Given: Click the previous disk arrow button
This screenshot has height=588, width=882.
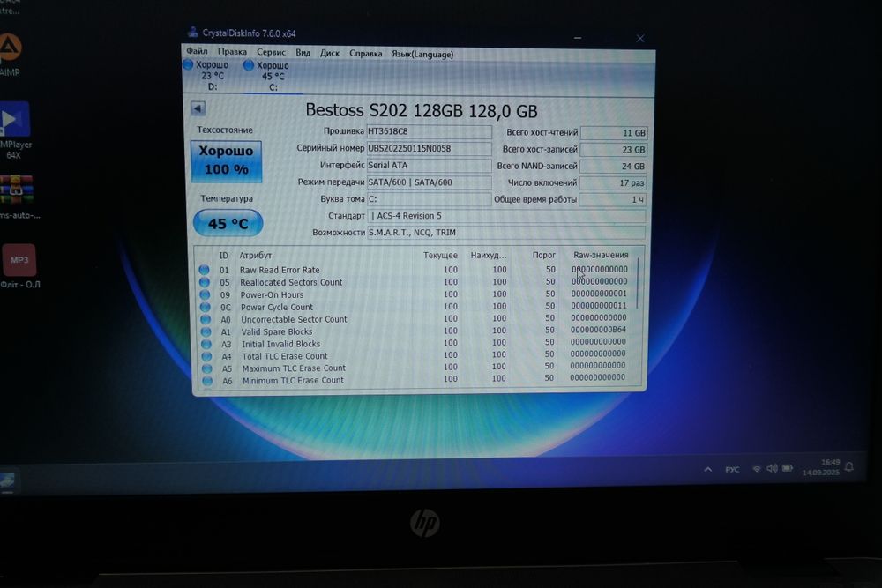Looking at the screenshot, I should (198, 108).
